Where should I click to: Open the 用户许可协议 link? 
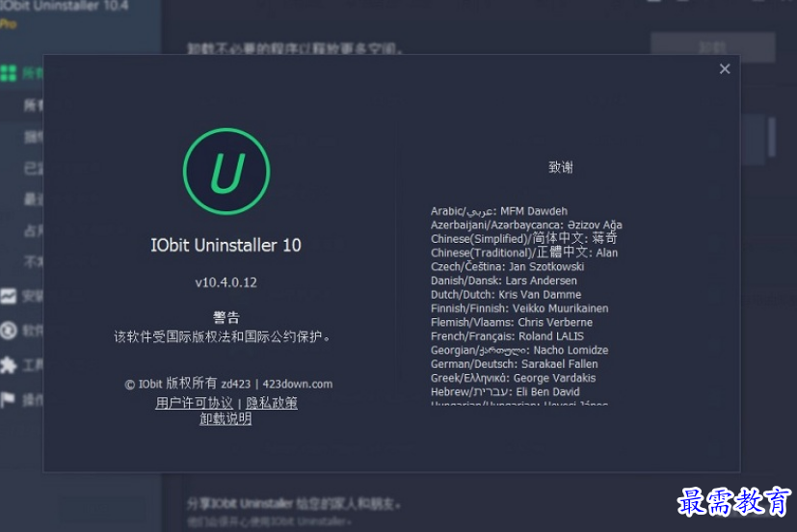[x=194, y=403]
